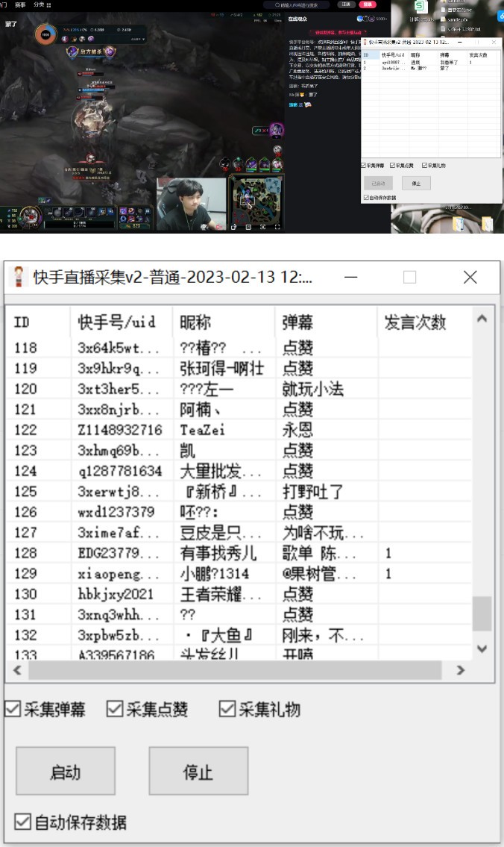504x847 pixels.
Task: Click the fullscreen icon on the video player
Action: [x=277, y=227]
